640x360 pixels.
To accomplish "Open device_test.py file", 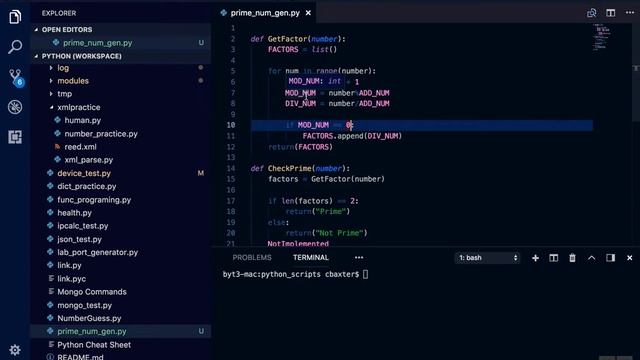I will click(84, 173).
